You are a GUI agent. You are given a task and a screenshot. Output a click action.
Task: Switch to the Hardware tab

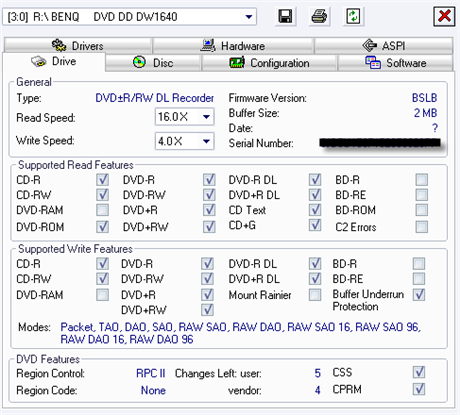click(233, 45)
